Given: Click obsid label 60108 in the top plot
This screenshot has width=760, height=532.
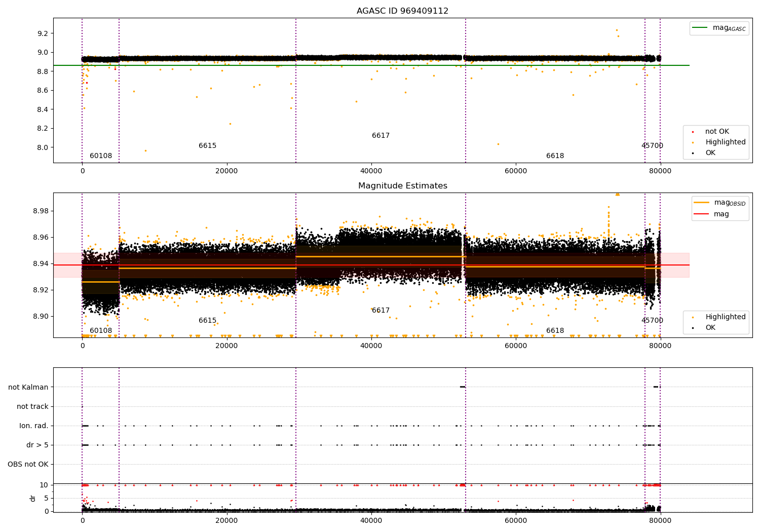Looking at the screenshot, I should click(x=101, y=156).
